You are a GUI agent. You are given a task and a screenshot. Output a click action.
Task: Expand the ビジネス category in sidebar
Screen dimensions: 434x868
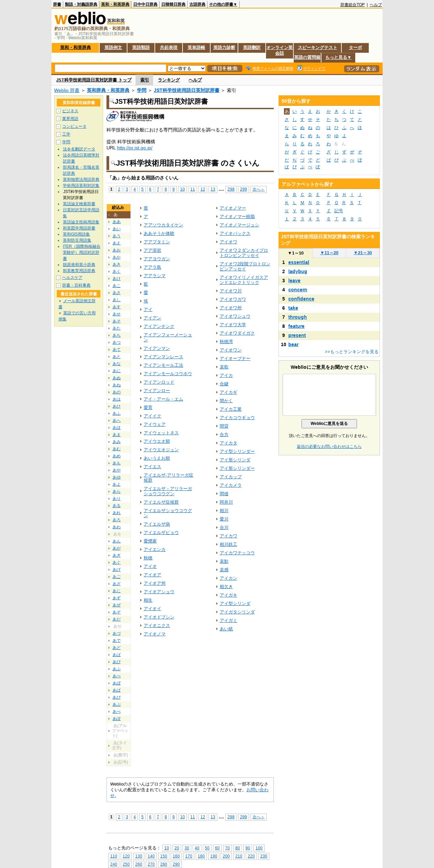click(x=58, y=111)
